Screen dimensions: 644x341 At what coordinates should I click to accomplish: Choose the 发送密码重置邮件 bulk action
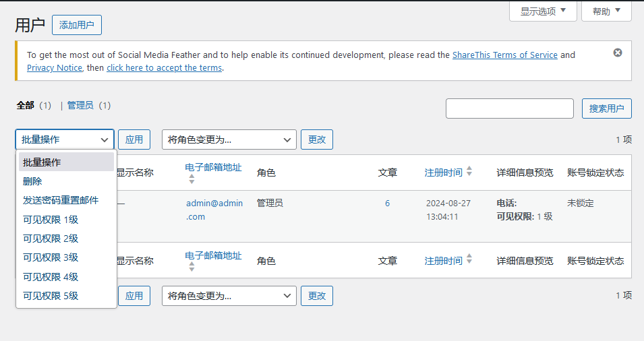[66, 200]
